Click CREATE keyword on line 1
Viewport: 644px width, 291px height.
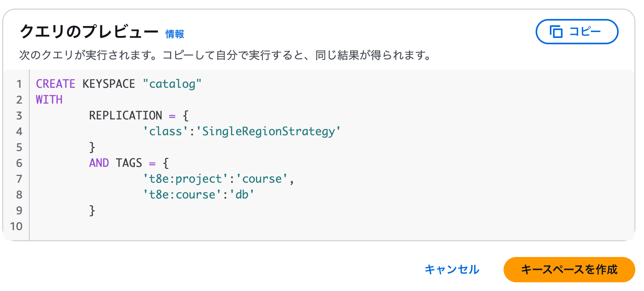coord(55,84)
